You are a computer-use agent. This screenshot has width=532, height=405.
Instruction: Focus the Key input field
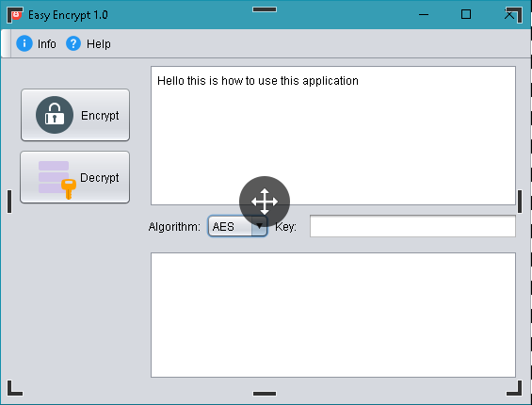coord(412,226)
